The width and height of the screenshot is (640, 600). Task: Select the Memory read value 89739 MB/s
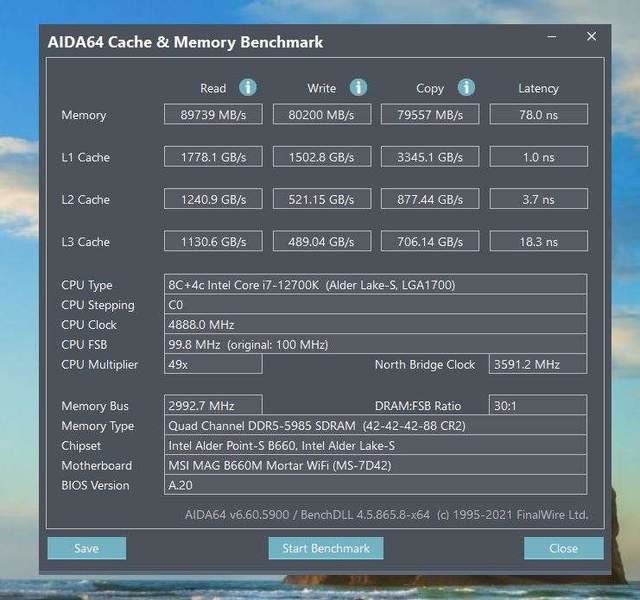coord(213,114)
